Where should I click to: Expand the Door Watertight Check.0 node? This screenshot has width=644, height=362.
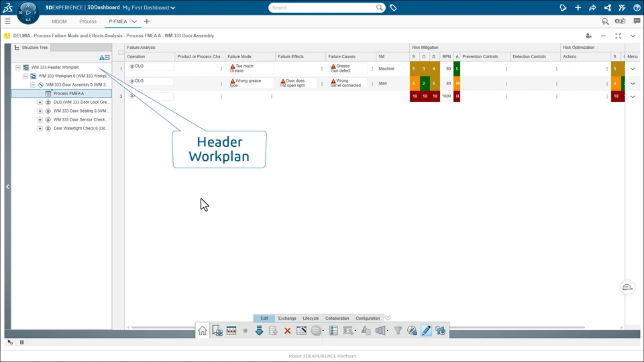[x=40, y=128]
